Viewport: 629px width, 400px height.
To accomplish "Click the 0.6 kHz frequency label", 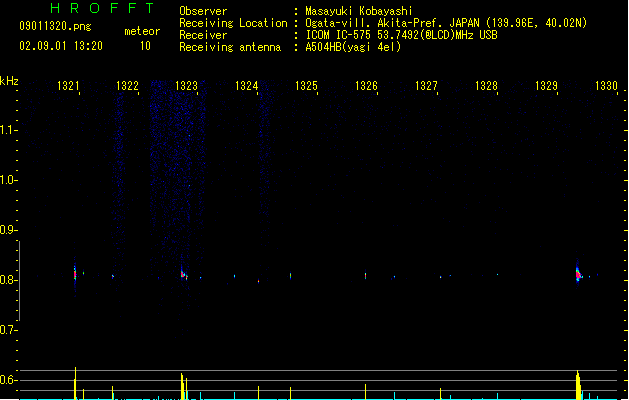I will pyautogui.click(x=8, y=380).
